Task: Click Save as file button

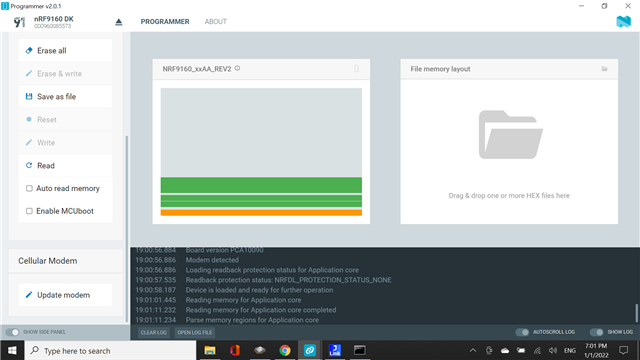Action: click(65, 97)
